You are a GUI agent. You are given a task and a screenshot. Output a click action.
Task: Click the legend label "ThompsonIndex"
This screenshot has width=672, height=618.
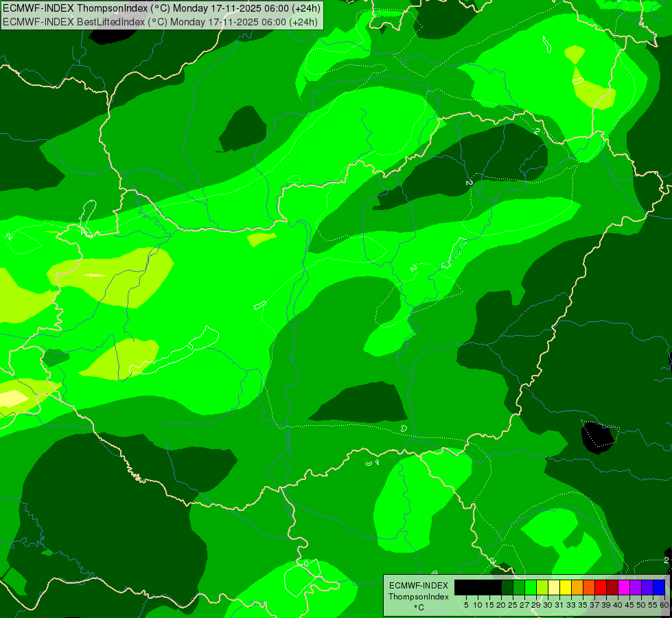419,597
